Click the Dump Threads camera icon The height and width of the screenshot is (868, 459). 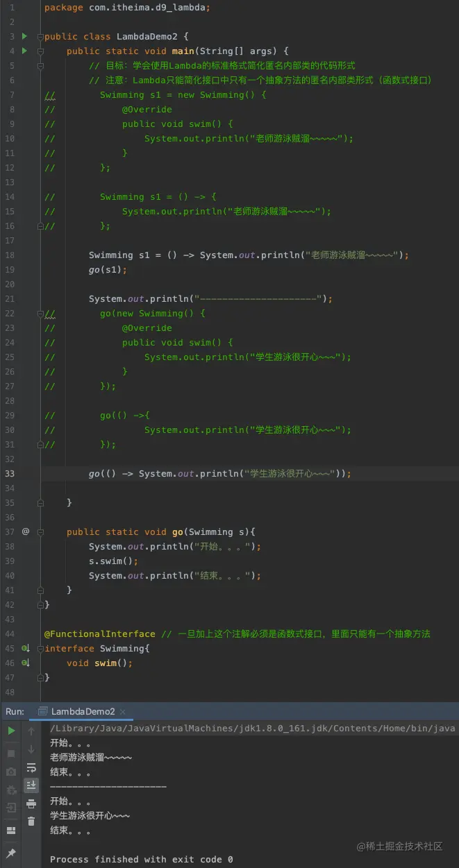click(11, 771)
